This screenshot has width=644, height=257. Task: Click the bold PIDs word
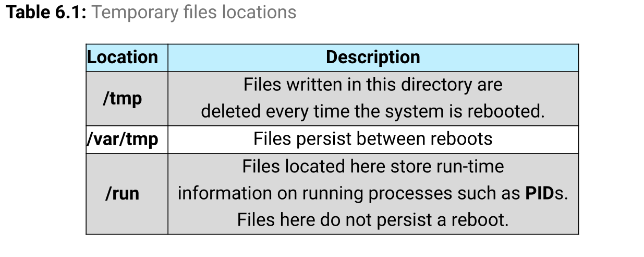(541, 193)
